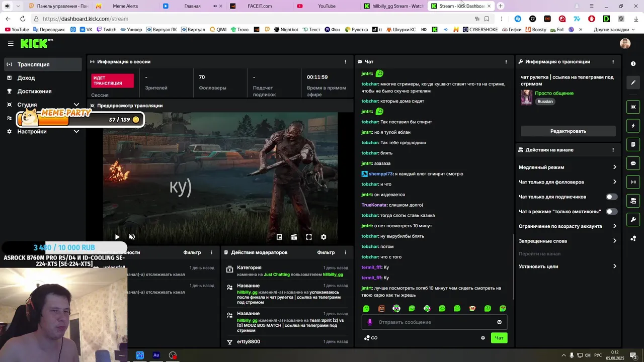
Task: Expand Установить цели option
Action: [568, 266]
